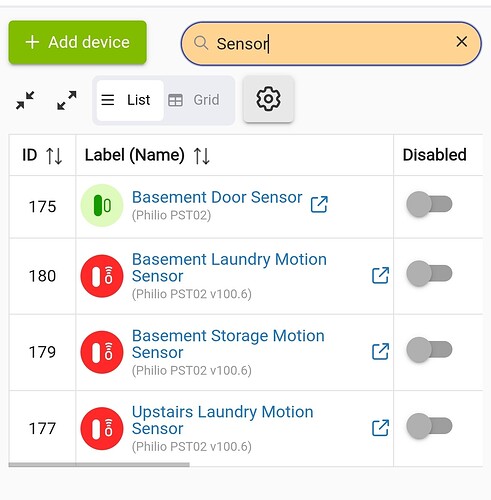Click the expand all rows arrows icon

click(x=67, y=100)
